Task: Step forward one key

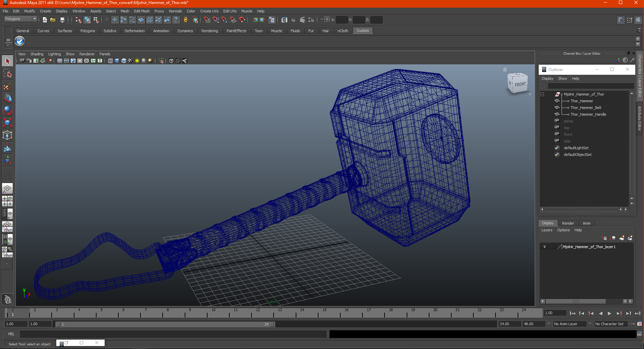Action: click(x=619, y=313)
